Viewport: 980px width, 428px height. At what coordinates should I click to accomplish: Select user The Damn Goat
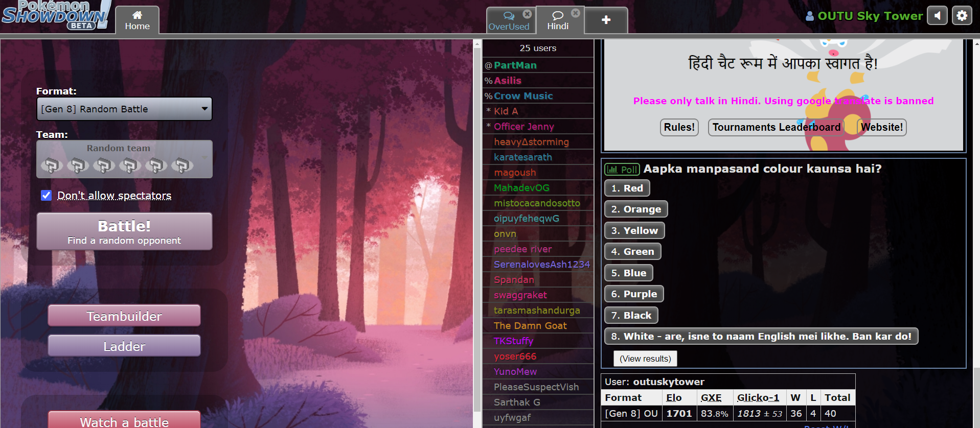[538, 325]
